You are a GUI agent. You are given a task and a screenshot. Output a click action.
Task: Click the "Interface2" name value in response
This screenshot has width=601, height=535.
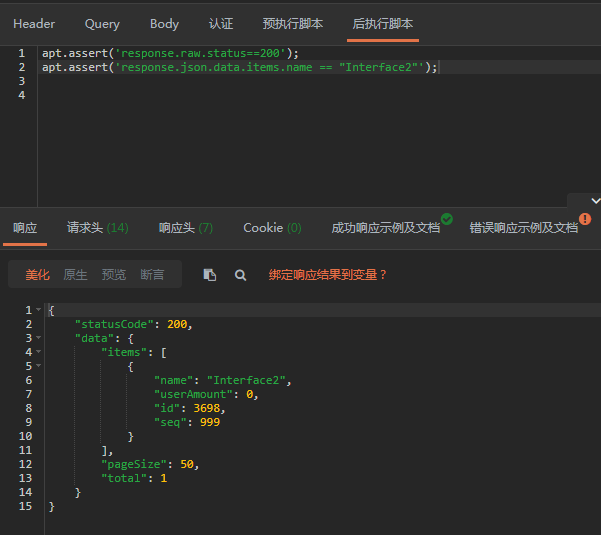(x=246, y=380)
